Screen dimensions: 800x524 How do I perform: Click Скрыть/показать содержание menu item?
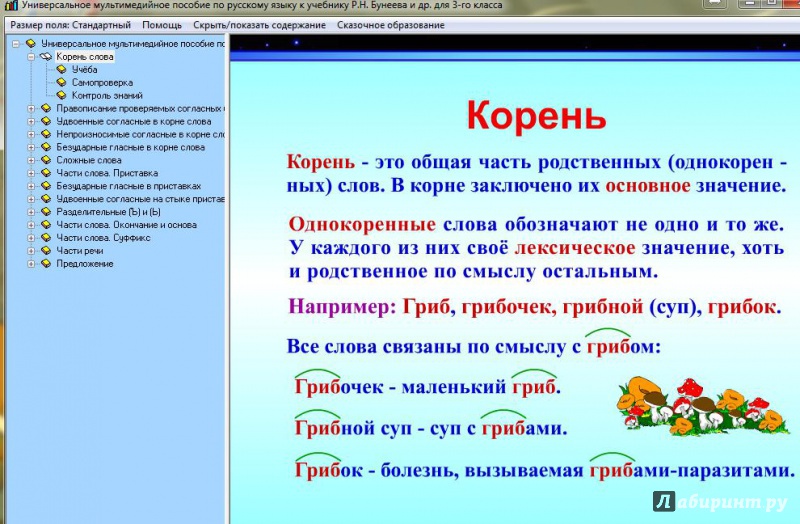259,25
